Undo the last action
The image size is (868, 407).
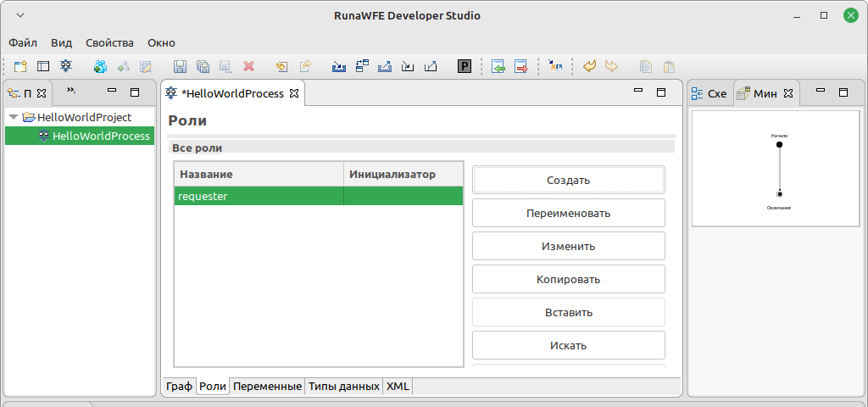tap(590, 67)
